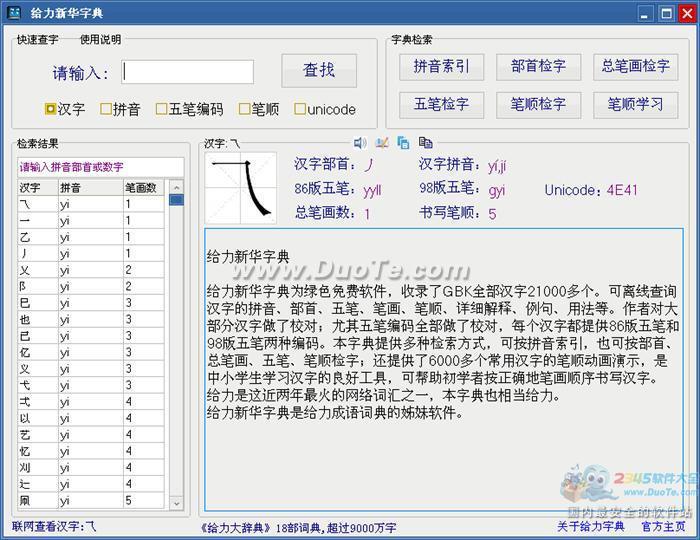Select the 五笔编码 search option

(x=189, y=109)
